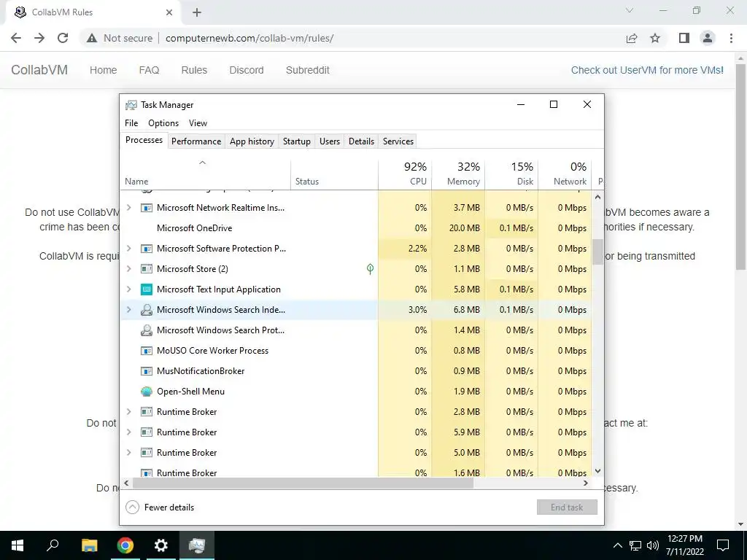Switch to the Performance tab
The width and height of the screenshot is (747, 560).
click(x=196, y=141)
